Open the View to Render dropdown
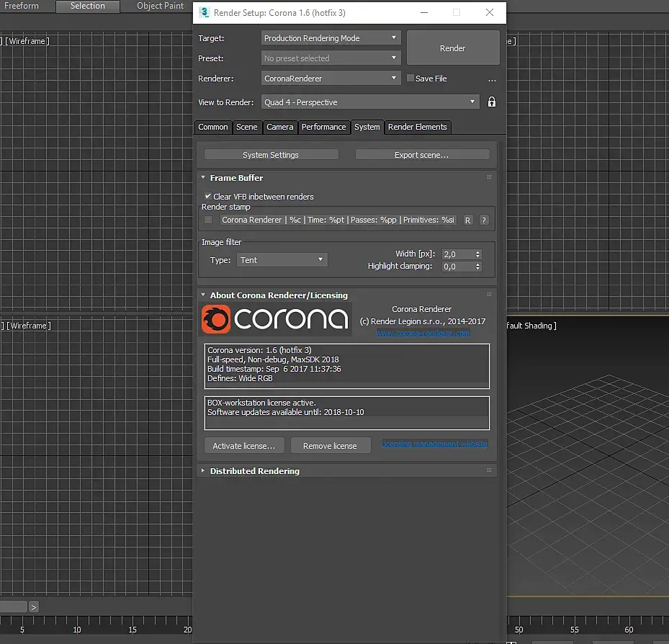The height and width of the screenshot is (644, 669). click(370, 102)
